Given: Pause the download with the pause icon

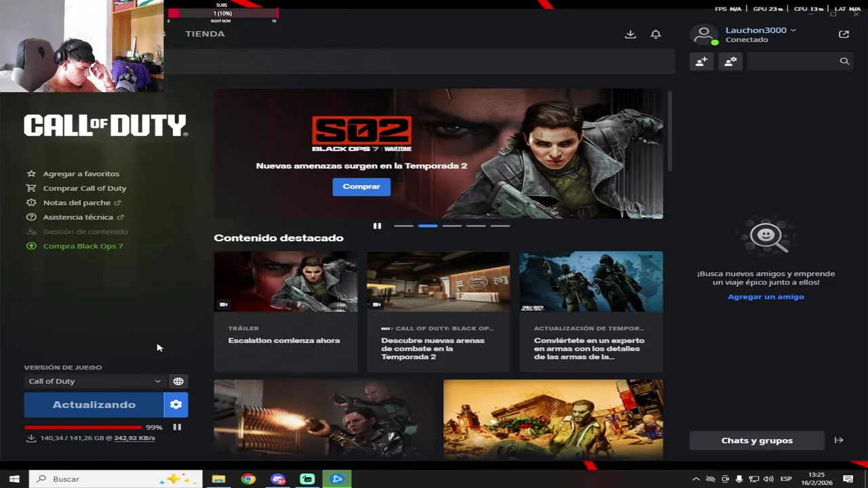Looking at the screenshot, I should point(177,427).
